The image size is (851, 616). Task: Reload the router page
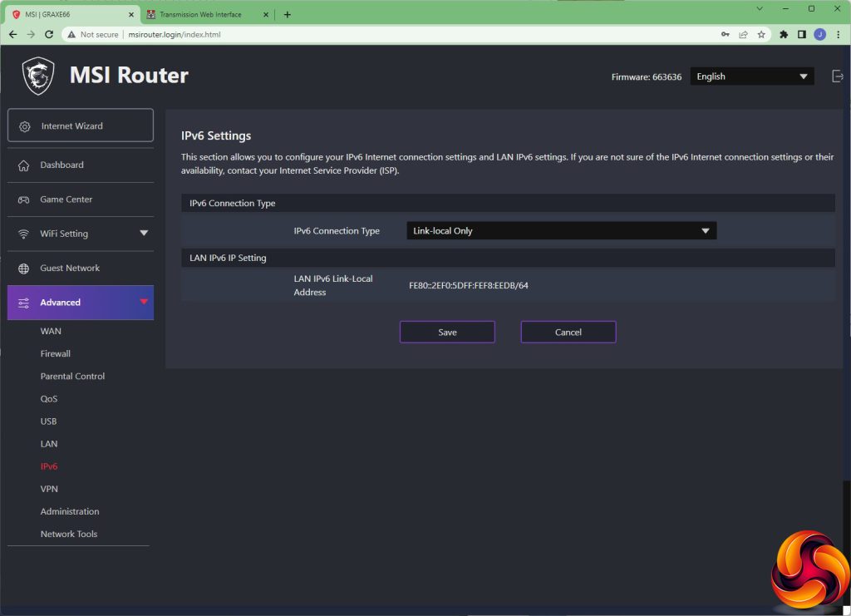pyautogui.click(x=49, y=34)
